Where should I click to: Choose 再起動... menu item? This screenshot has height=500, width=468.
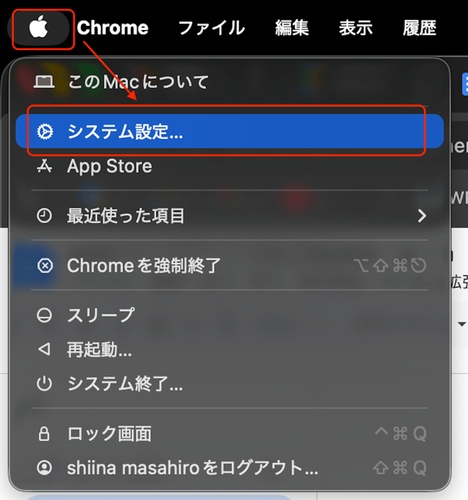(229, 350)
